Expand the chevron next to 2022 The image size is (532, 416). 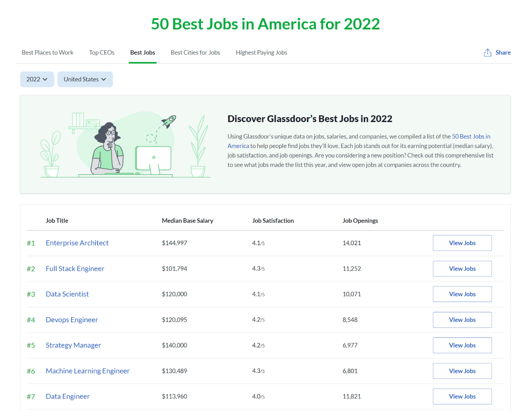46,79
